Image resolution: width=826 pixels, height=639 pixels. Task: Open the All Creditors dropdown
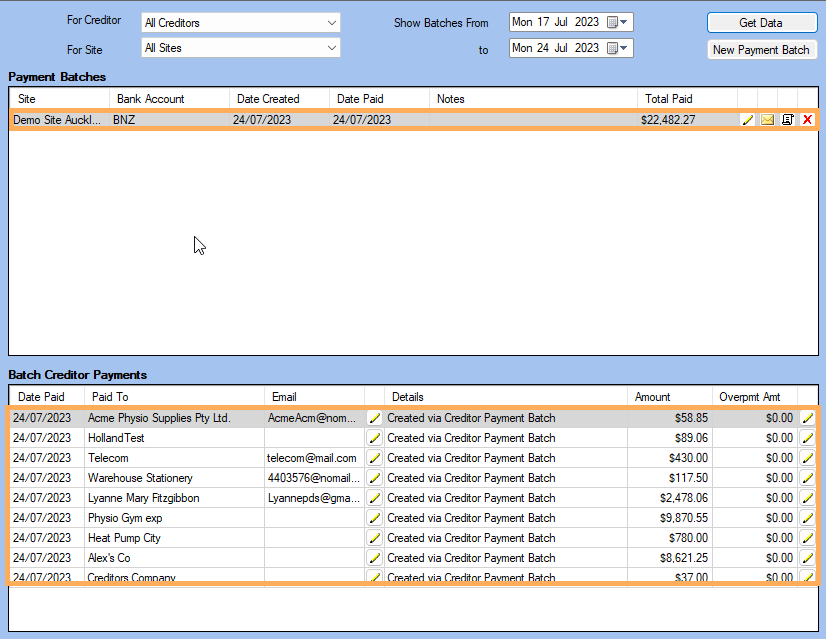pos(240,22)
